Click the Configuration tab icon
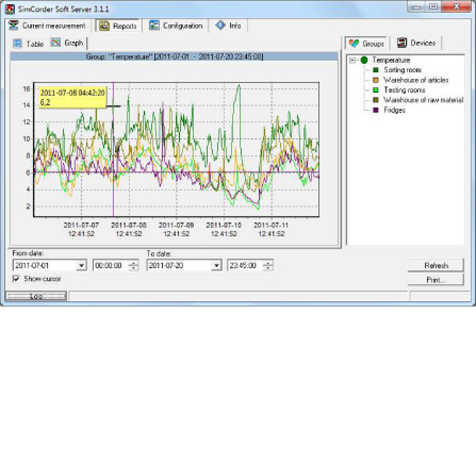Image resolution: width=476 pixels, height=476 pixels. tap(154, 26)
